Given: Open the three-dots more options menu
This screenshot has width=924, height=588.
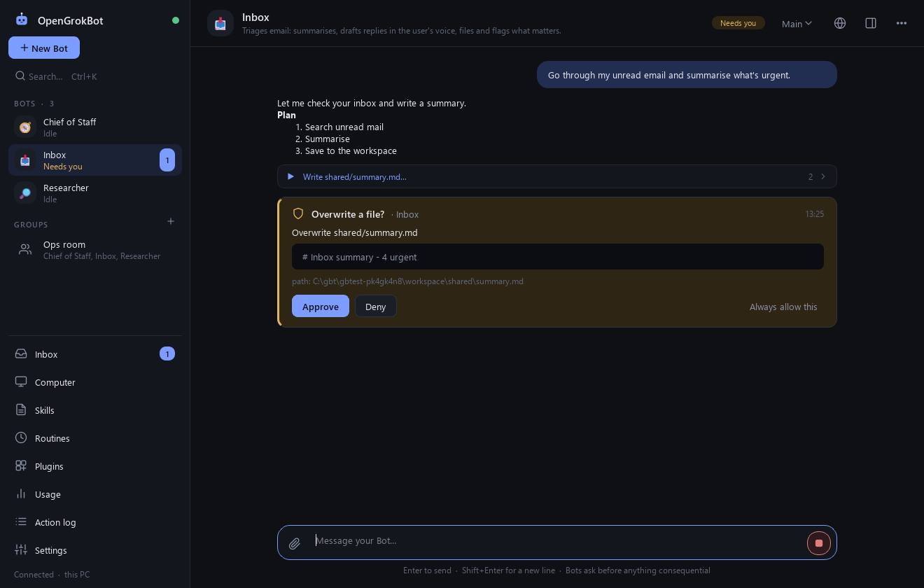Looking at the screenshot, I should pos(902,23).
